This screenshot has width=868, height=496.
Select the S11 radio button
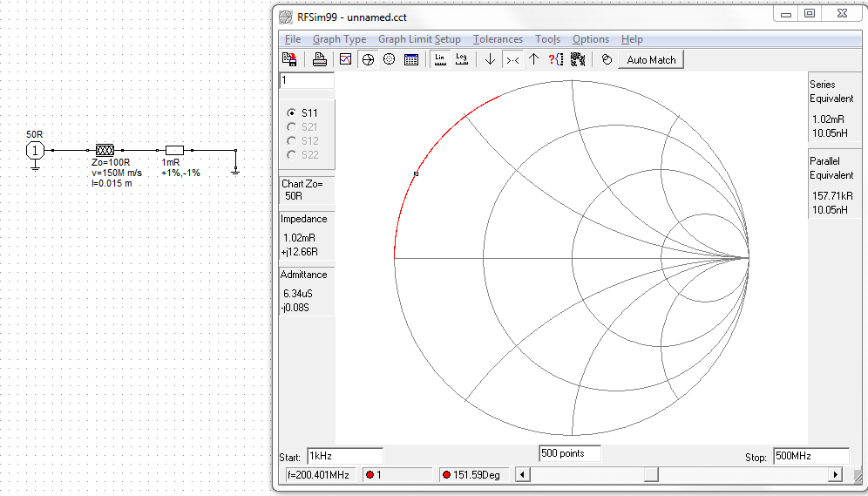[292, 113]
